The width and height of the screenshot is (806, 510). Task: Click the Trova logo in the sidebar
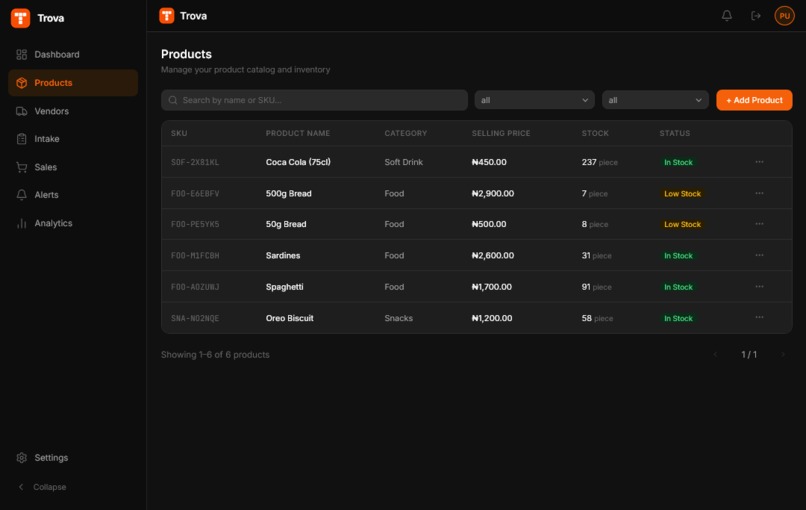21,18
